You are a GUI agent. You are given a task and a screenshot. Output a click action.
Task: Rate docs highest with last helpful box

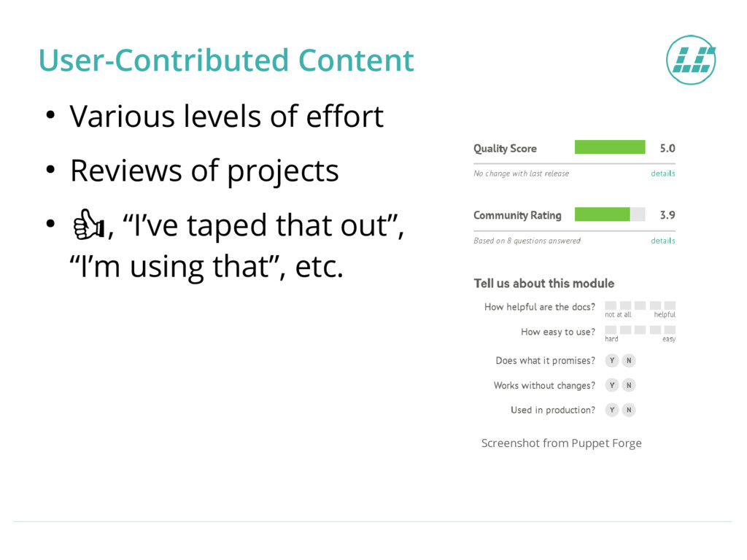tap(670, 306)
